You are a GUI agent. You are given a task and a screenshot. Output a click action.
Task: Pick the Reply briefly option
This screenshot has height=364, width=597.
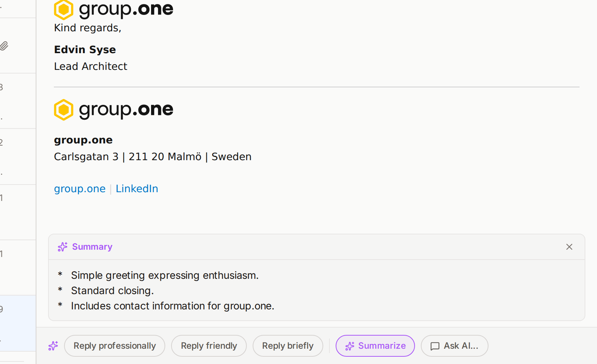(288, 346)
